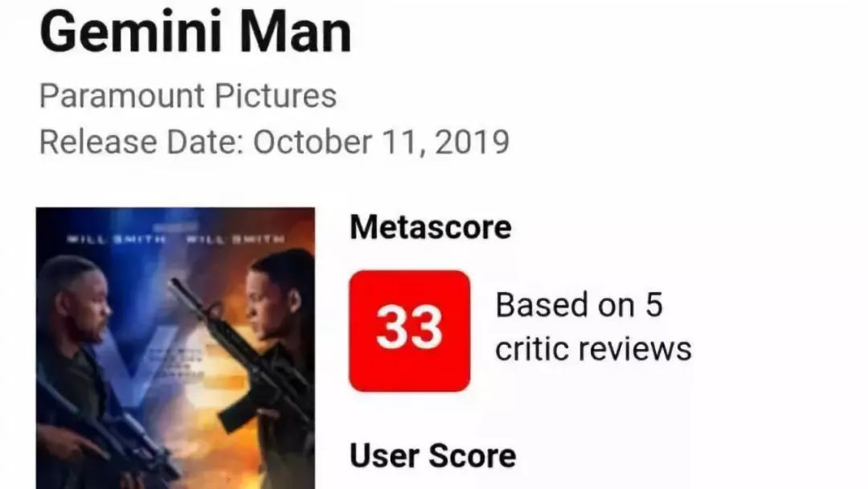Click the Metascore heading
The width and height of the screenshot is (868, 489).
pyautogui.click(x=431, y=227)
